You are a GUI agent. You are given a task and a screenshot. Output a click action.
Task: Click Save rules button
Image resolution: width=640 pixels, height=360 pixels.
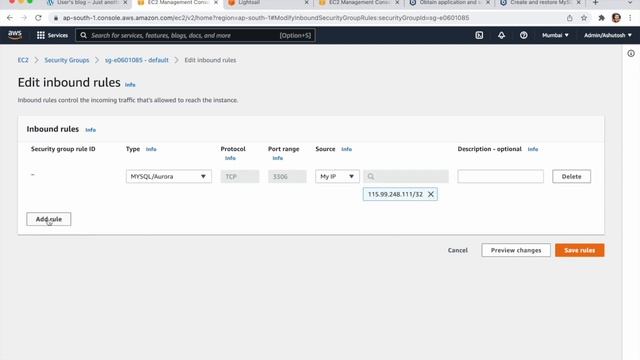(580, 250)
